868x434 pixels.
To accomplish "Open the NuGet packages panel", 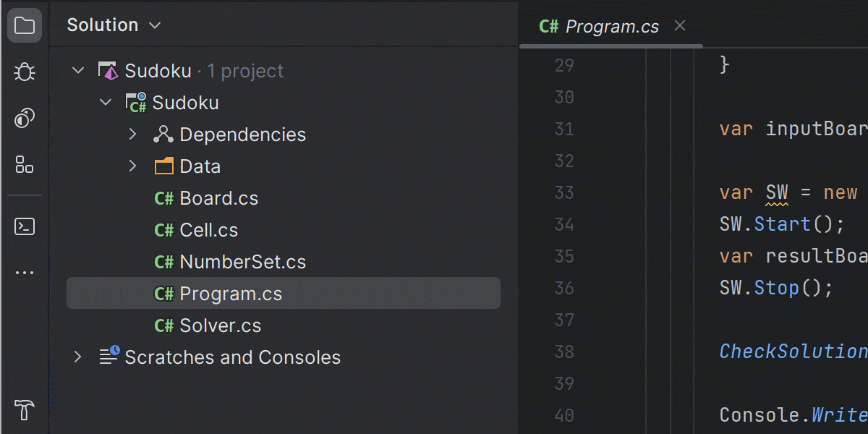I will pos(25,118).
